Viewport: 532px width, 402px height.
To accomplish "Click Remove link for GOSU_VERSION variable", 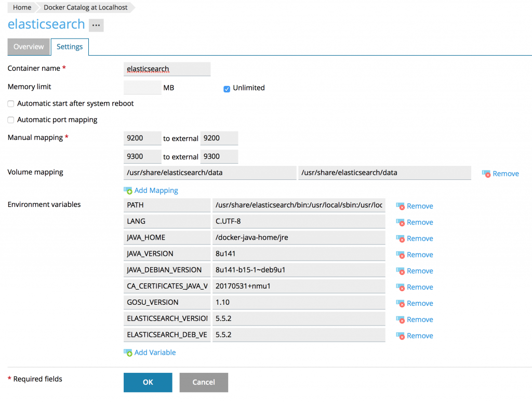I will coord(420,304).
